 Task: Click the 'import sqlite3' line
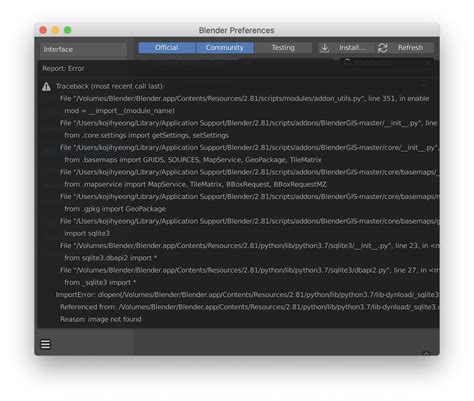[87, 233]
